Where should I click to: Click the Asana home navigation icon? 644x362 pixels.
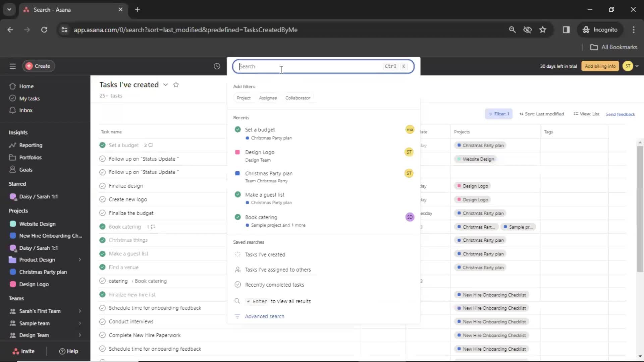(13, 85)
